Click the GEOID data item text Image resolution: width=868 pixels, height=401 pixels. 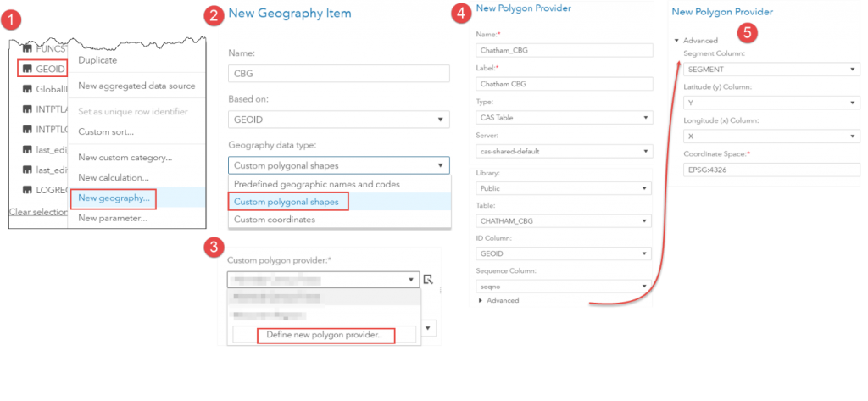[x=50, y=70]
